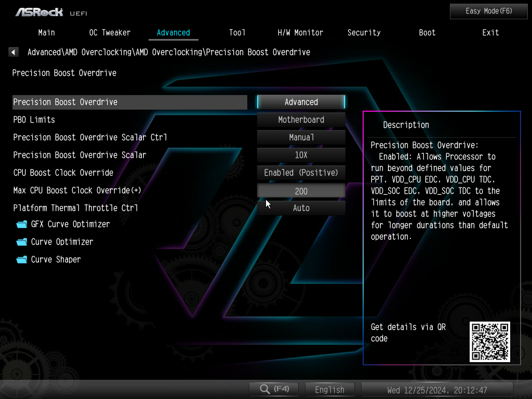
Task: Change the English language button
Action: (329, 390)
